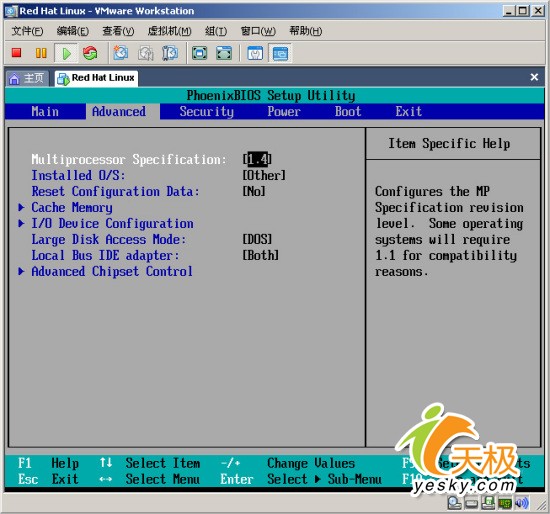Click the Revert to Snapshot icon
Screen dimensions: 550x514
coord(146,53)
